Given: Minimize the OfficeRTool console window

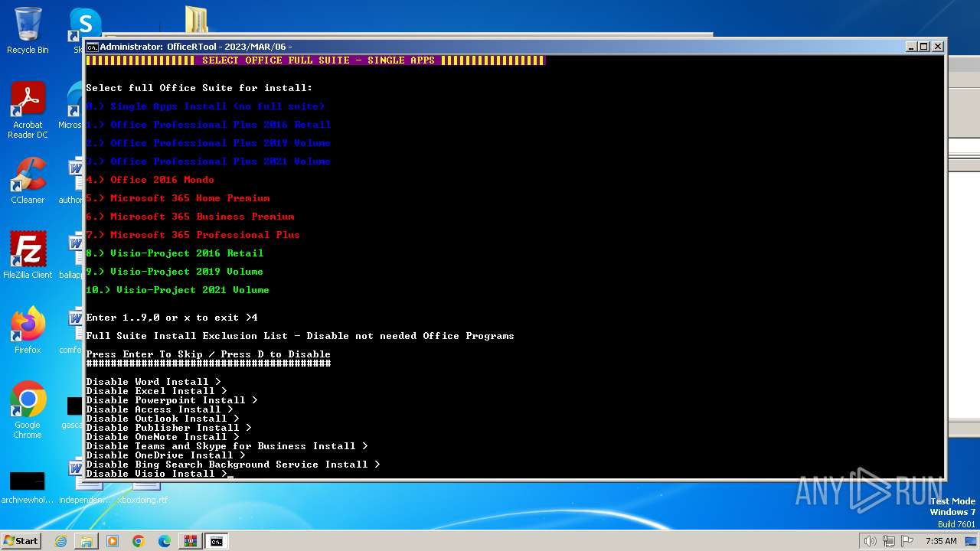Looking at the screenshot, I should [911, 47].
